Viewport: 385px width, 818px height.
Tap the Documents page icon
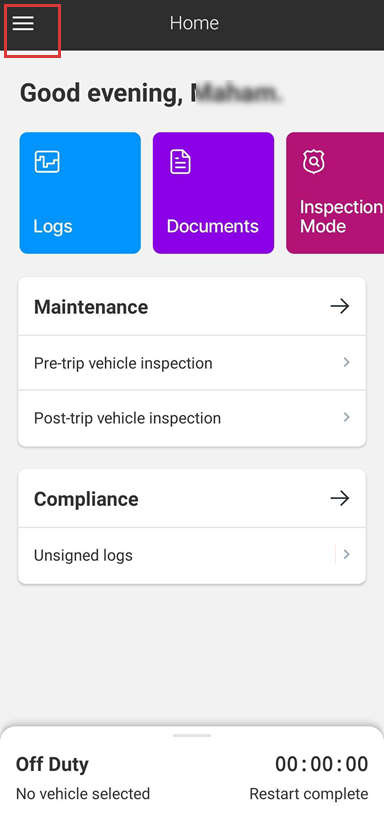181,162
